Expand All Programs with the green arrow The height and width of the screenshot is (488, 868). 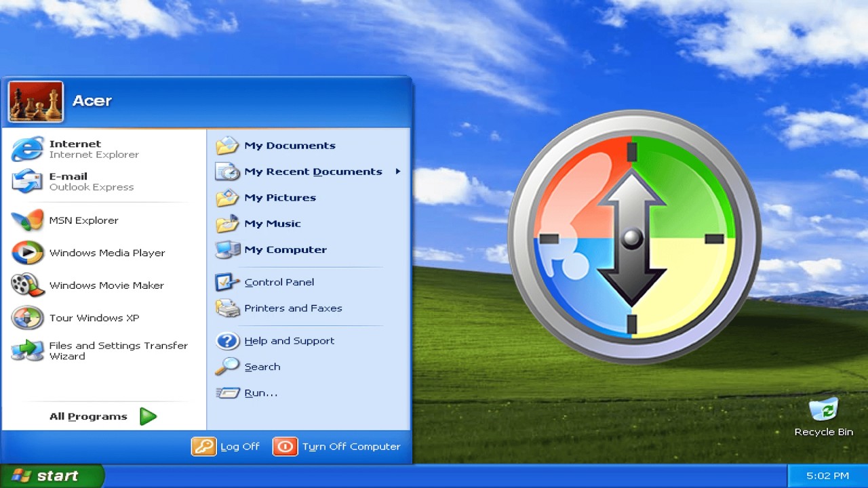148,416
